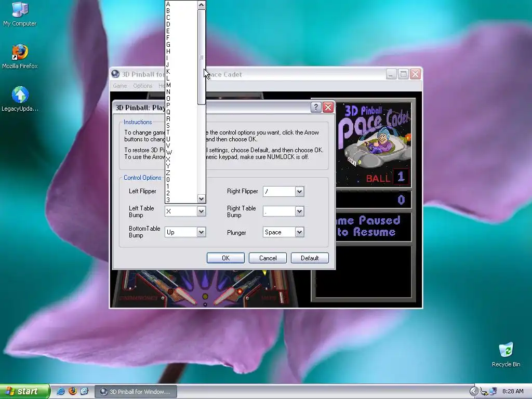Select letter A in key list

(x=181, y=4)
